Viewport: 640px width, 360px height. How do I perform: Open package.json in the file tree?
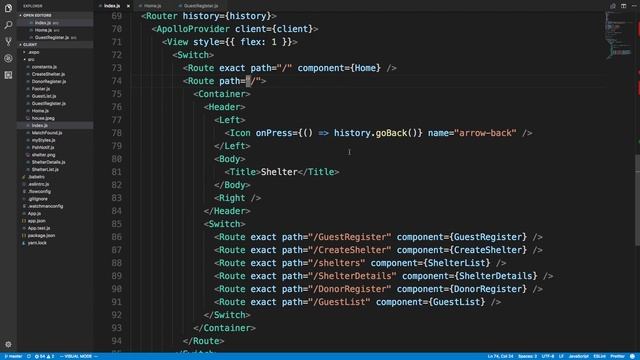pyautogui.click(x=41, y=236)
